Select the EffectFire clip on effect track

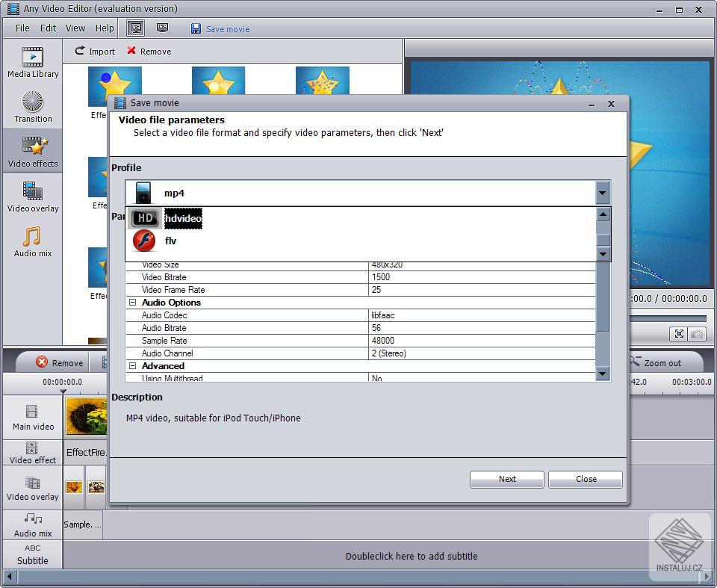point(86,452)
